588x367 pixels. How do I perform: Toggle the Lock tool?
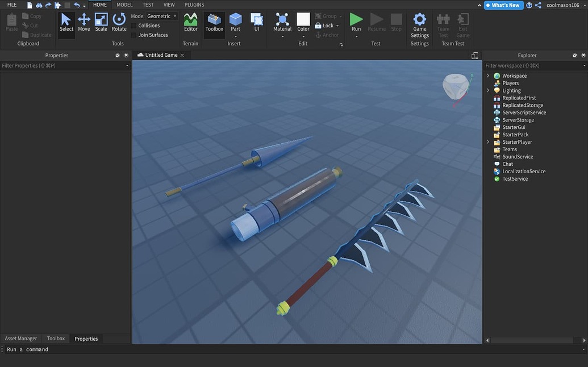coord(326,25)
